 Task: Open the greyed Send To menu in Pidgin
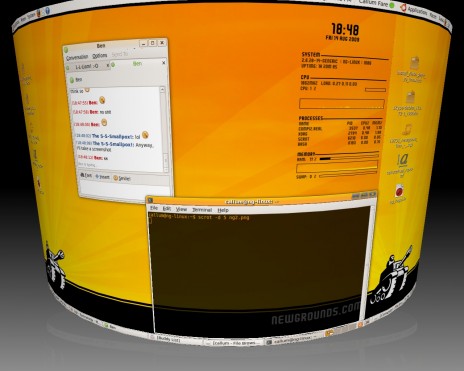point(120,54)
